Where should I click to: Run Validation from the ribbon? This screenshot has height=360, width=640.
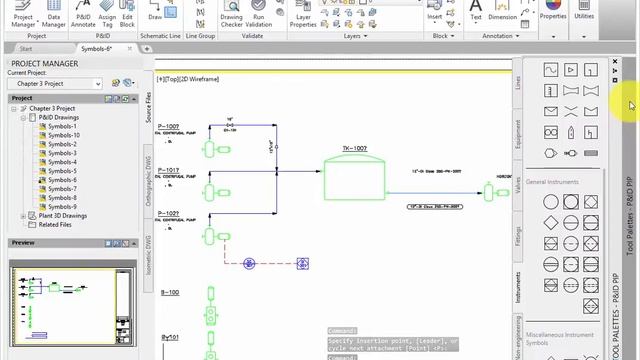pos(258,14)
